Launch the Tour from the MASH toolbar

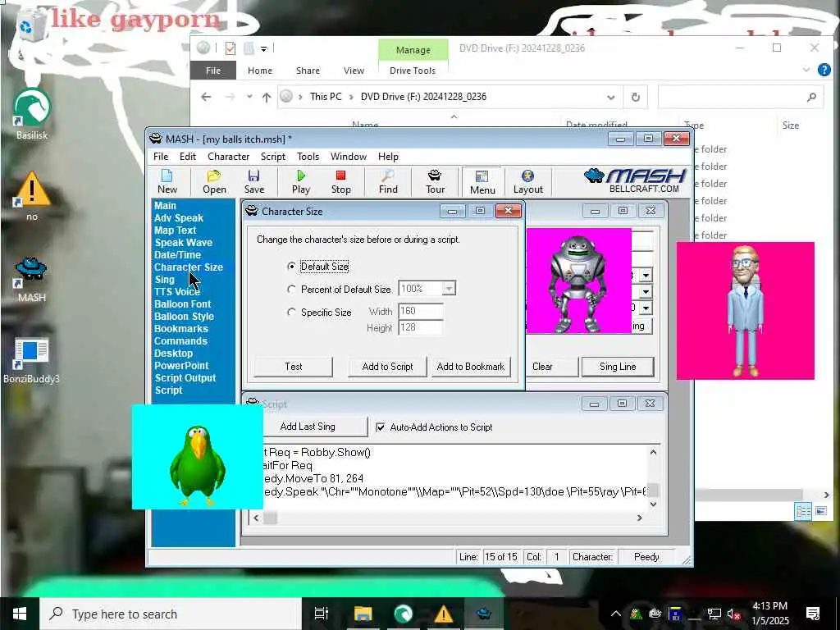435,181
